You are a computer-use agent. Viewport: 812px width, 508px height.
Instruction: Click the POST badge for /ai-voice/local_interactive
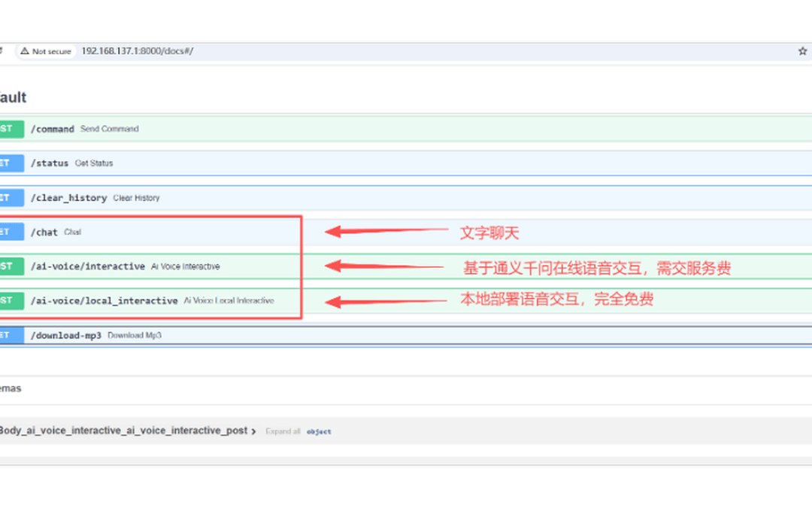(x=11, y=300)
